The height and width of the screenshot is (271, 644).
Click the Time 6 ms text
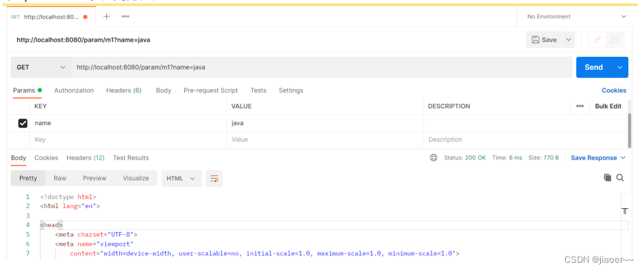pyautogui.click(x=507, y=158)
